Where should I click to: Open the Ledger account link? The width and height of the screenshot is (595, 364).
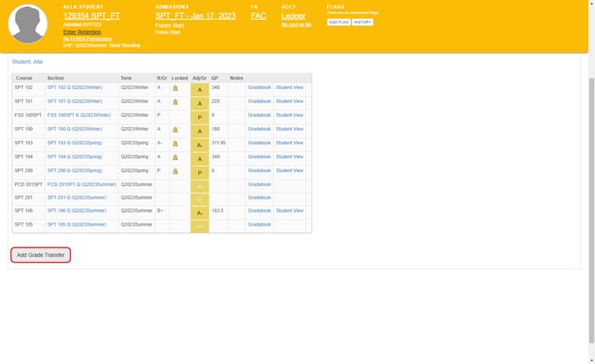pyautogui.click(x=293, y=16)
